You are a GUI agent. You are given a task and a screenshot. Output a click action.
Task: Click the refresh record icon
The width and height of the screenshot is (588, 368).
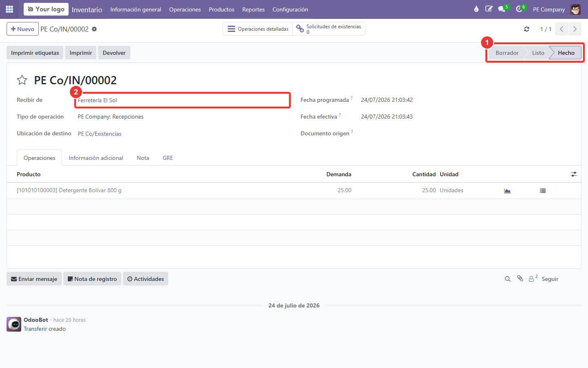click(527, 29)
